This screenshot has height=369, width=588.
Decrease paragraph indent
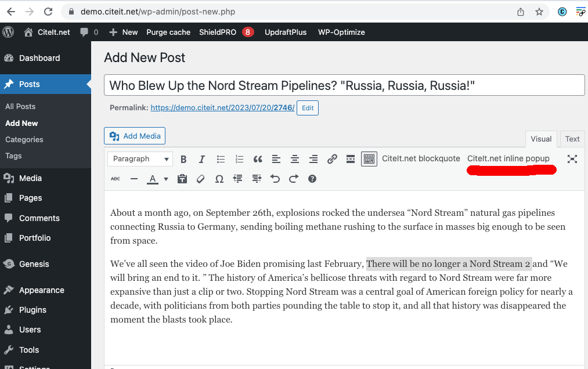[238, 179]
